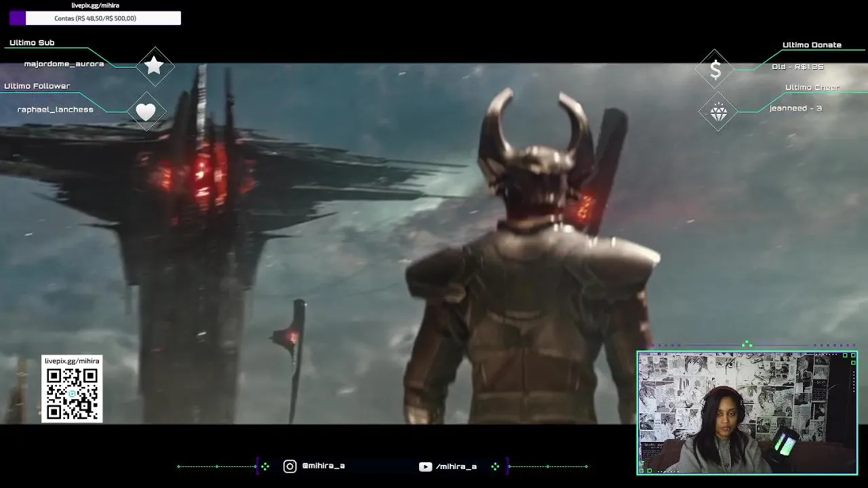Click the livepix.gg/mihira label above the QR code
The width and height of the screenshot is (868, 488).
(72, 361)
